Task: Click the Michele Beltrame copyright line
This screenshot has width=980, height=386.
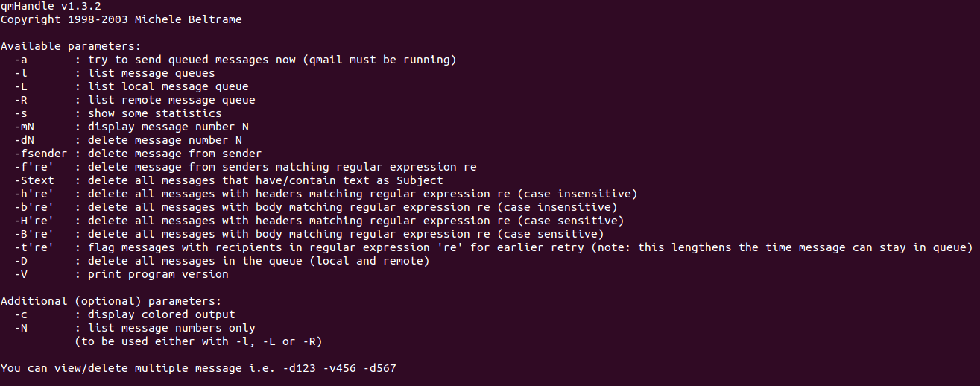Action: [121, 19]
